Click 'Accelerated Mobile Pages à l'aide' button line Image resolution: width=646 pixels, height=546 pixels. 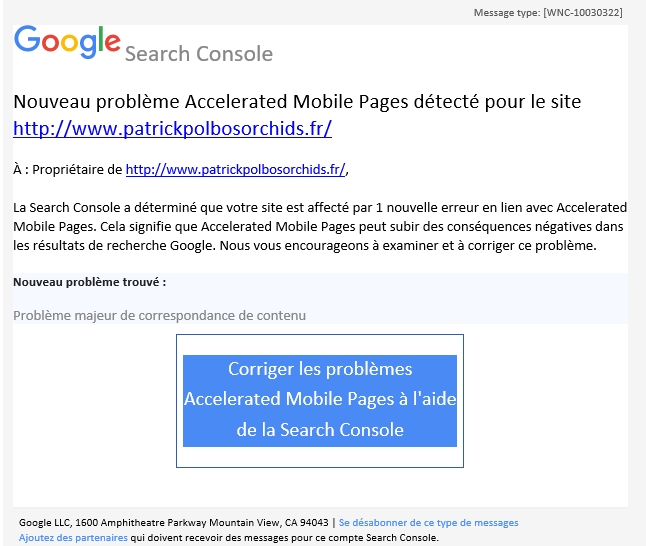click(x=320, y=399)
